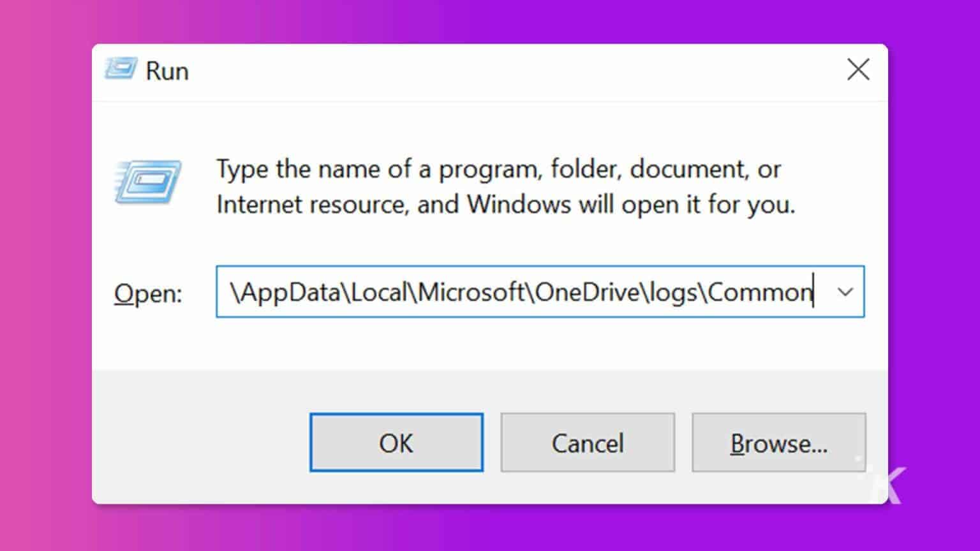
Task: Click the text cursor at end of 'Common'
Action: pyautogui.click(x=813, y=292)
